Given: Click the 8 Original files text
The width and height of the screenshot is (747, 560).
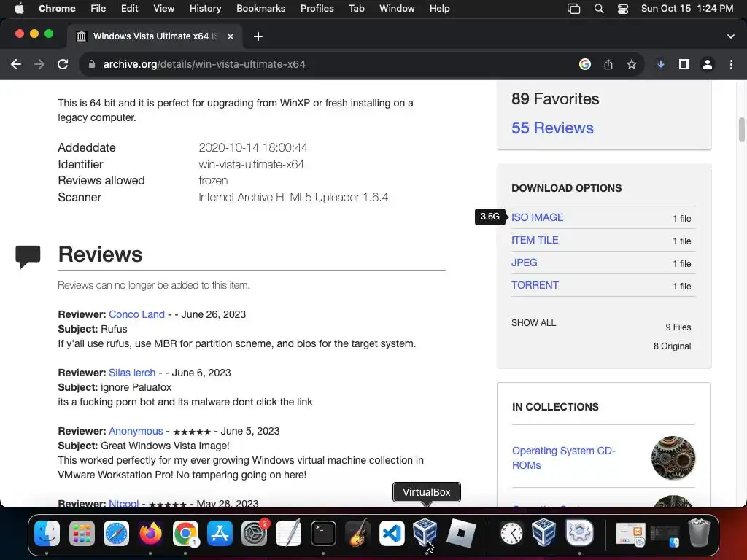Looking at the screenshot, I should (672, 346).
